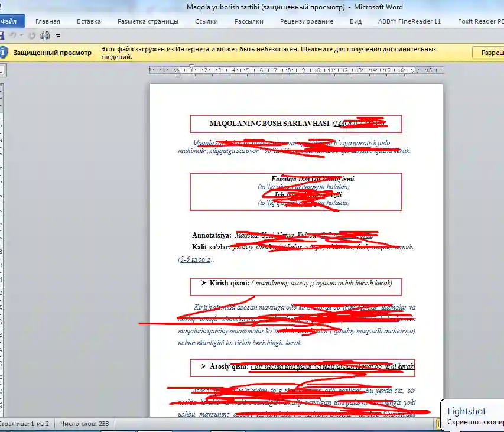This screenshot has width=504, height=432.
Task: Expand Customize Quick Access Toolbar dropdown
Action: click(x=58, y=36)
